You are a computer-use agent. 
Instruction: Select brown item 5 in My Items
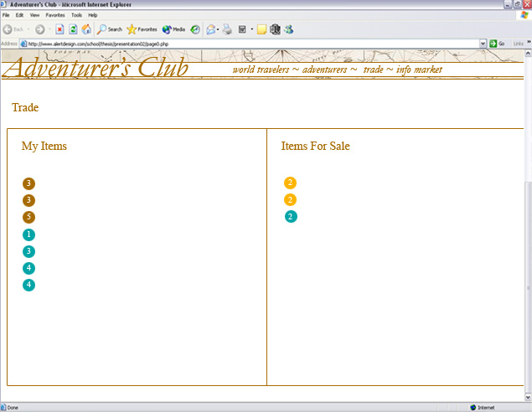[x=29, y=217]
